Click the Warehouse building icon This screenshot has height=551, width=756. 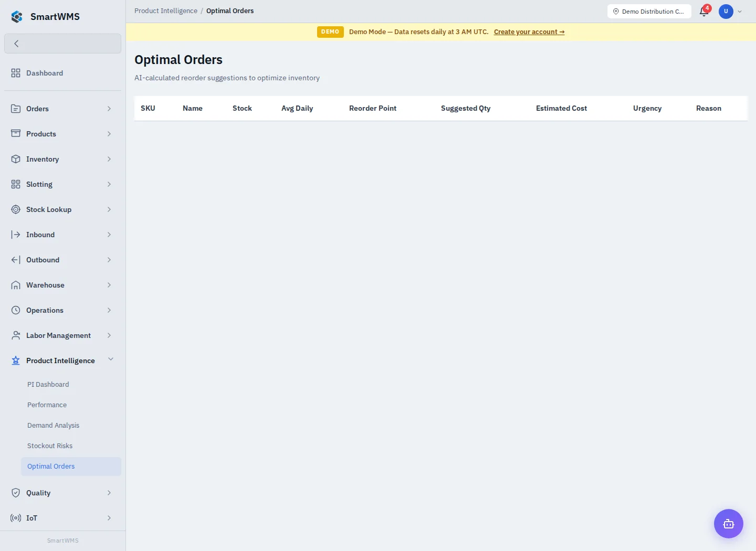tap(16, 285)
